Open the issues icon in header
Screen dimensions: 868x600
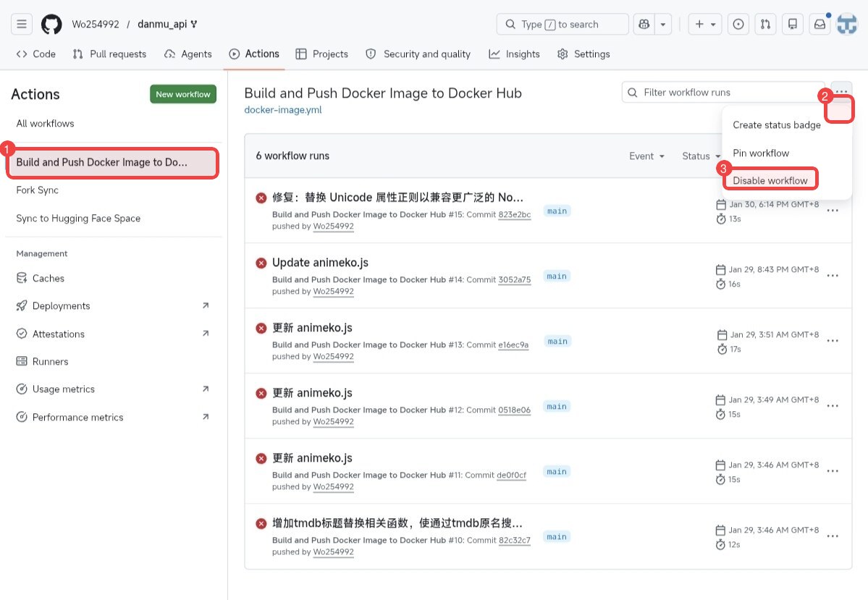738,24
